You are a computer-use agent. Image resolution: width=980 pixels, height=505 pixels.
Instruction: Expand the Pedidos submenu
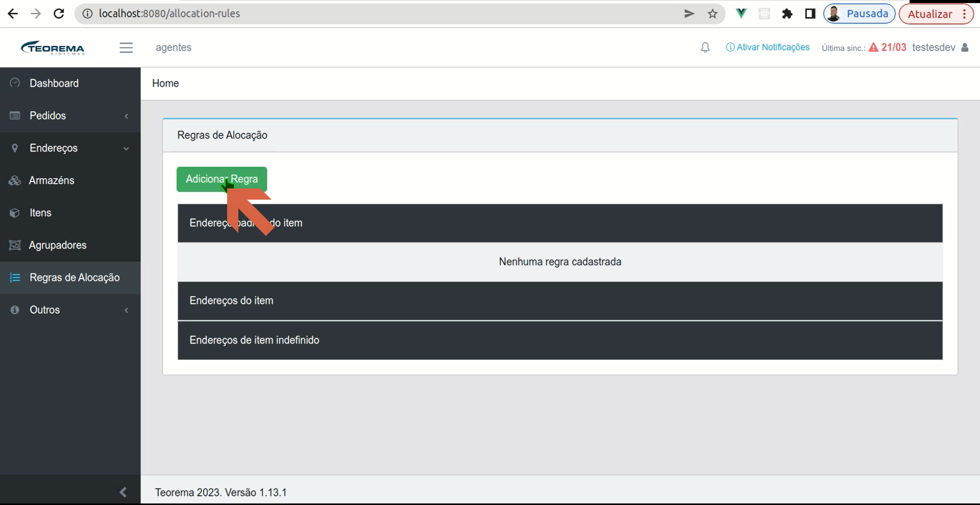coord(70,116)
